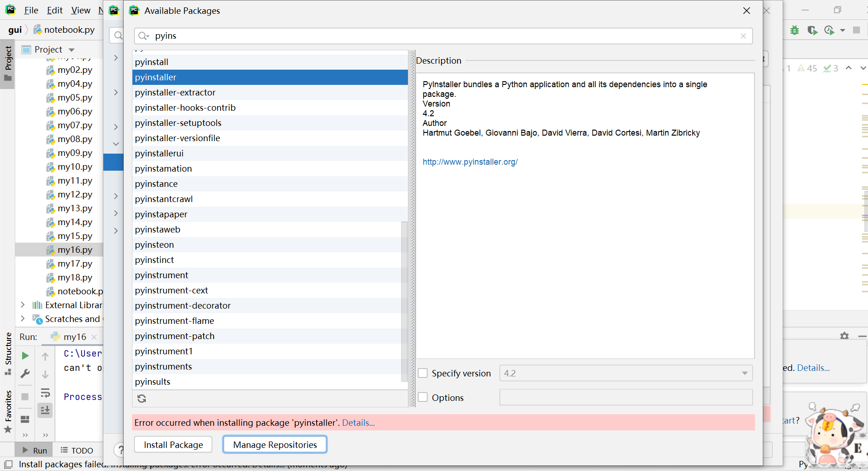Clear the pyins search text
Viewport: 868px width, 471px height.
tap(743, 36)
